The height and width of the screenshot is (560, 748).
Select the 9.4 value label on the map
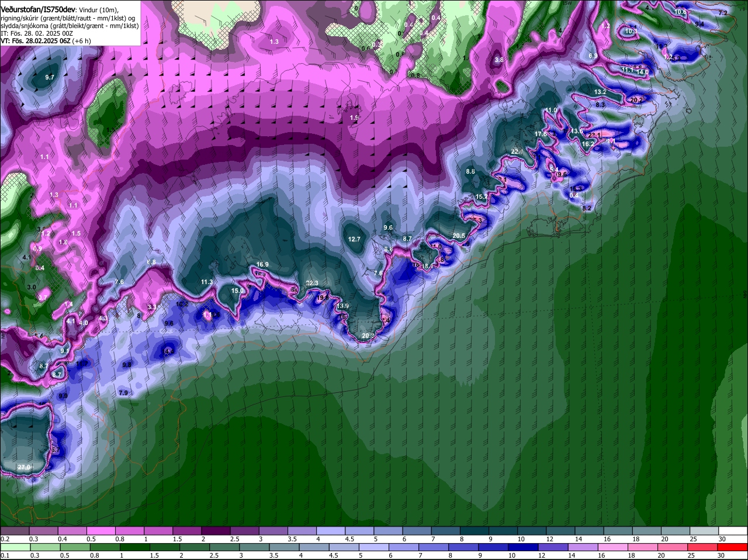(699, 23)
